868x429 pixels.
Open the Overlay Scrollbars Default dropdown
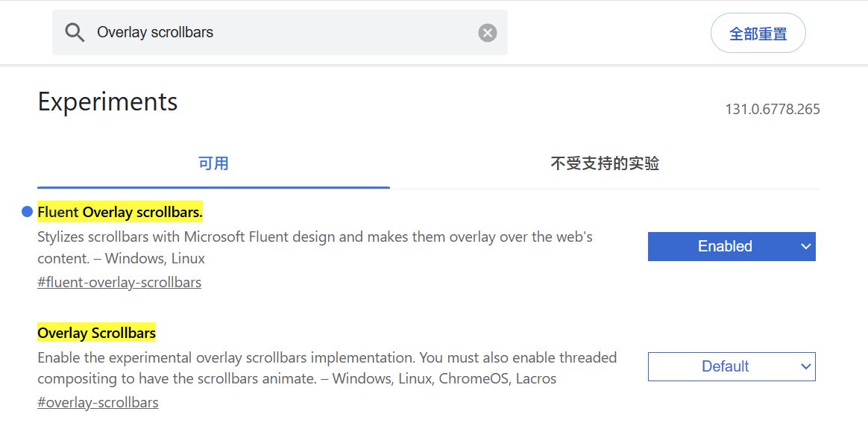pyautogui.click(x=724, y=366)
